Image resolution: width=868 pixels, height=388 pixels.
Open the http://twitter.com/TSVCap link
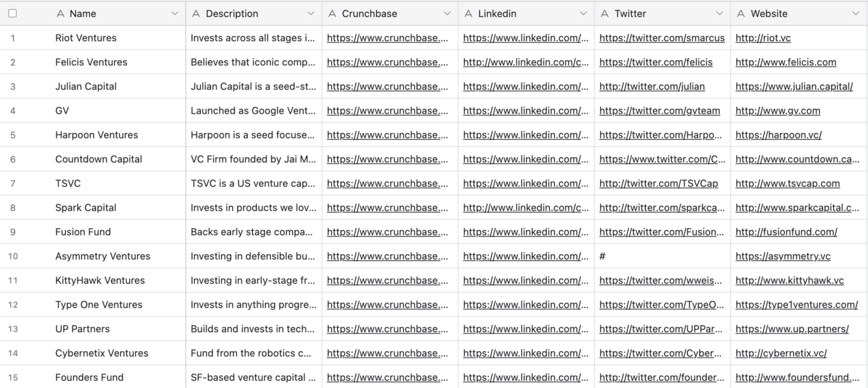pos(658,184)
